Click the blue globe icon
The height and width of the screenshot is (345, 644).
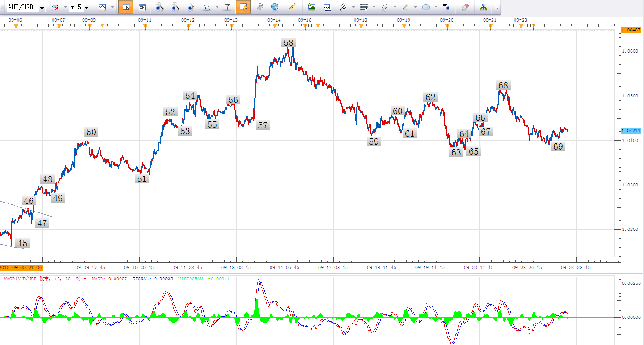[275, 7]
